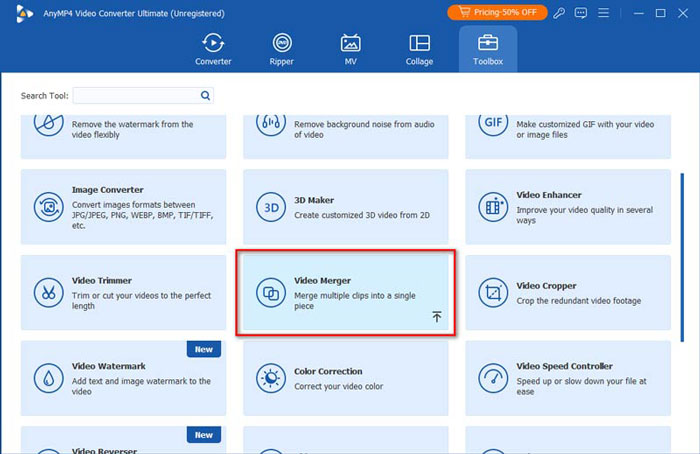Click the search magnifier icon
700x454 pixels.
205,96
